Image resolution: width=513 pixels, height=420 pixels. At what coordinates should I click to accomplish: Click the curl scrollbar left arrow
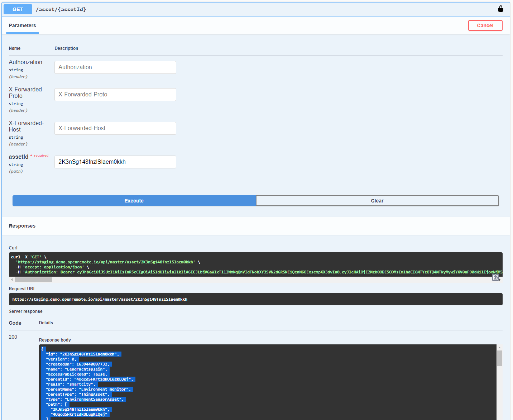click(x=12, y=280)
